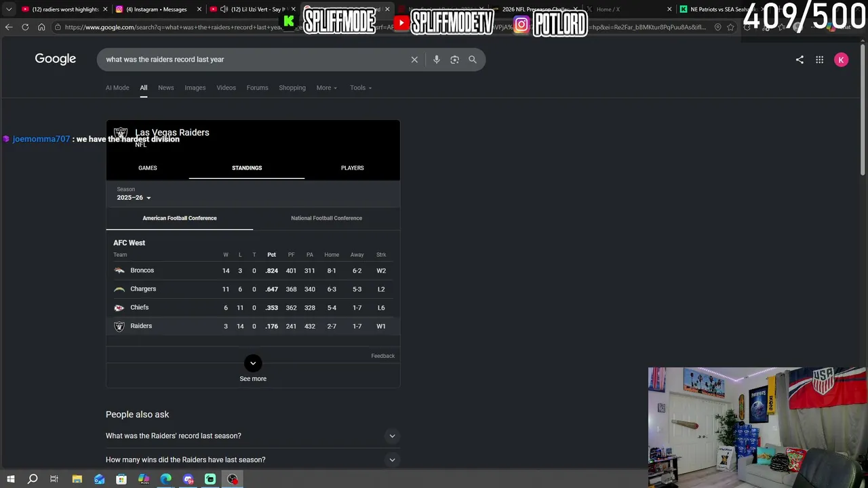Click the Away column header
The width and height of the screenshot is (868, 488).
point(357,255)
